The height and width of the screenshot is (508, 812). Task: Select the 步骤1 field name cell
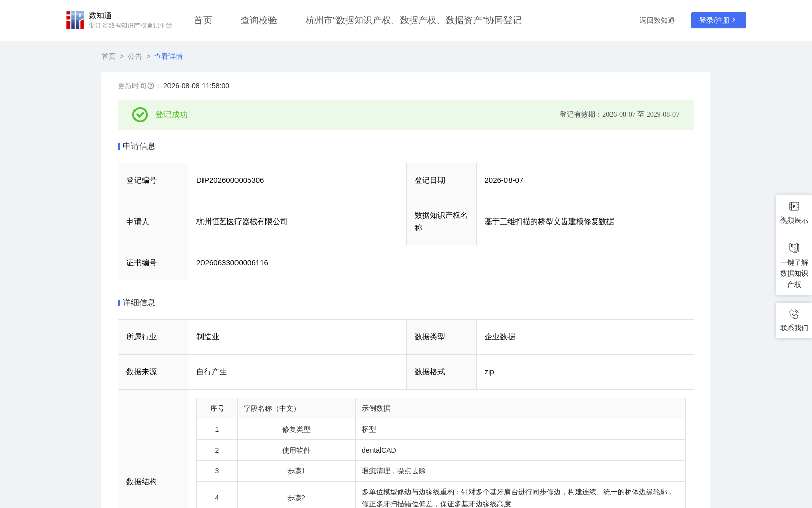pos(296,471)
